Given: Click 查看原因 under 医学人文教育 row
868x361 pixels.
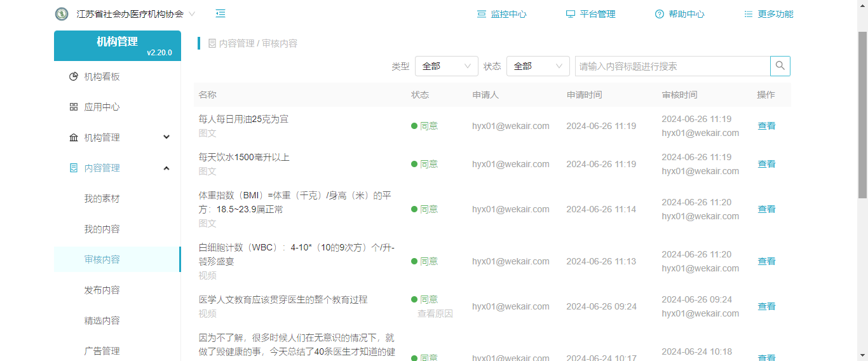Looking at the screenshot, I should point(435,314).
